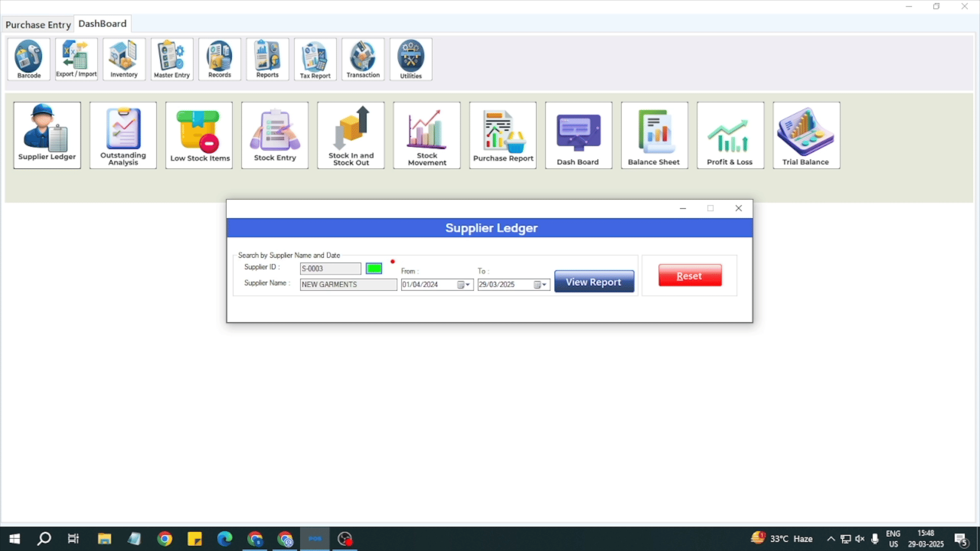Select the DashBoard tab

coord(102,23)
